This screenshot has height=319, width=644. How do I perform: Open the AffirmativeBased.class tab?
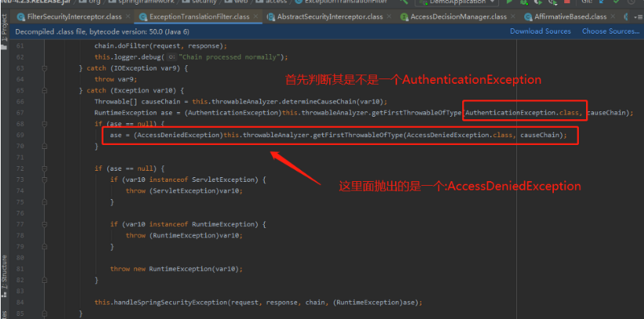click(x=570, y=17)
